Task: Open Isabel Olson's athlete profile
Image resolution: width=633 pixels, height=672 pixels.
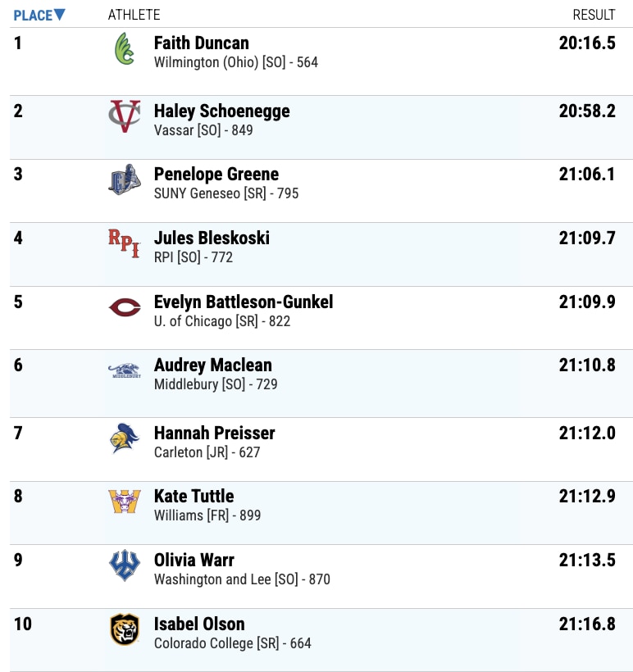Action: (199, 624)
